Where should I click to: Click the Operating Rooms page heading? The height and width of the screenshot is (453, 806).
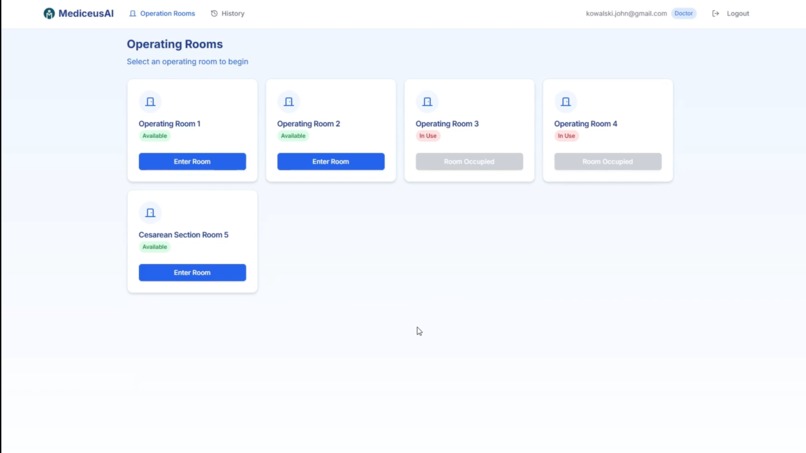coord(175,44)
